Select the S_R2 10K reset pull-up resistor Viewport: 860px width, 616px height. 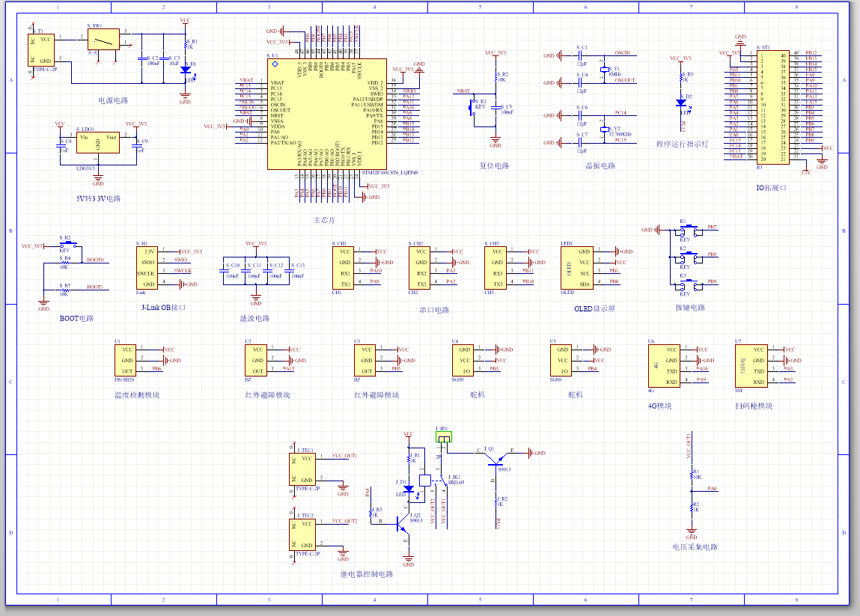click(495, 77)
